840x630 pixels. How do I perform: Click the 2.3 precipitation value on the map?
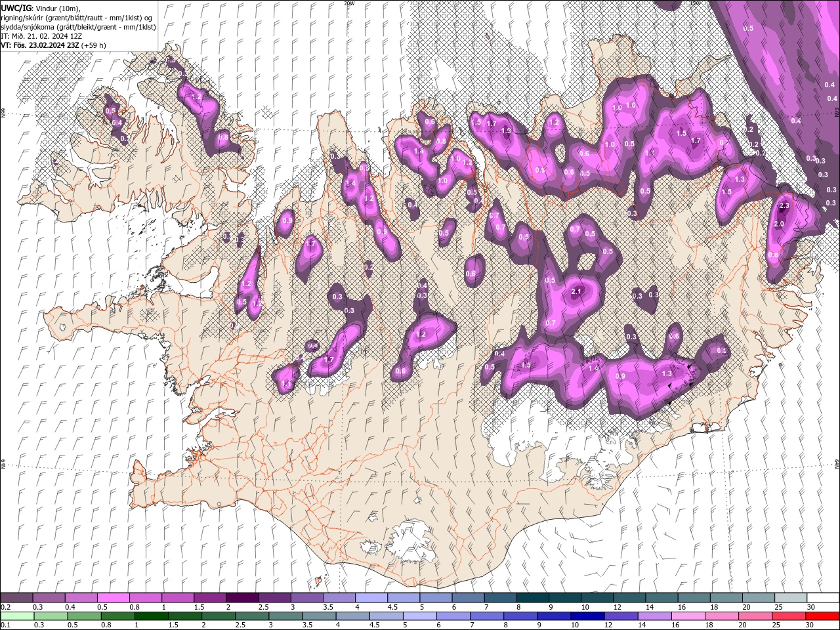tap(784, 206)
